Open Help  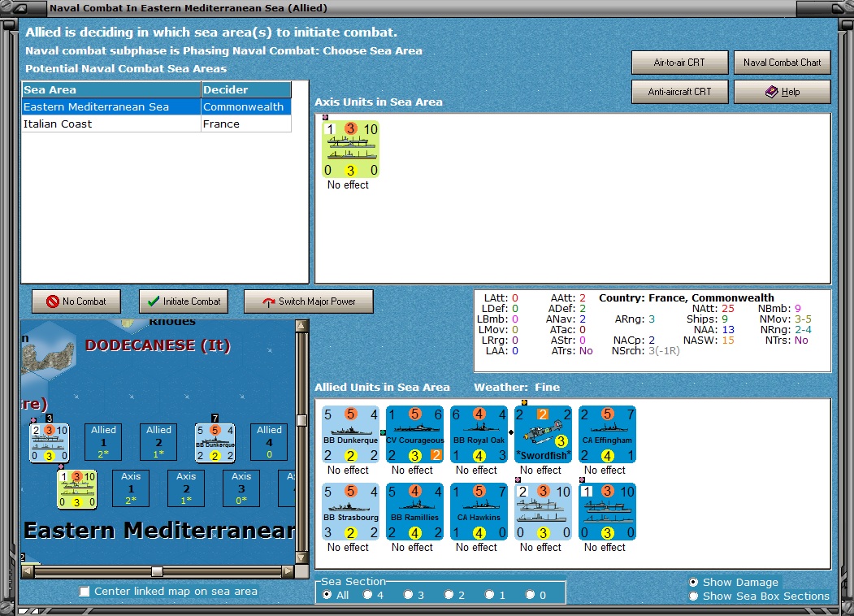click(x=782, y=92)
